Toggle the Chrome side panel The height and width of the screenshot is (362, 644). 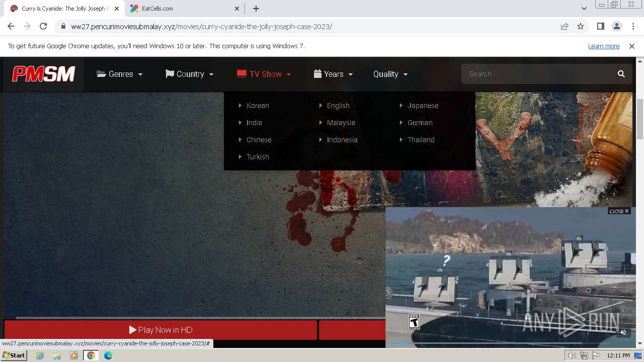(x=600, y=26)
